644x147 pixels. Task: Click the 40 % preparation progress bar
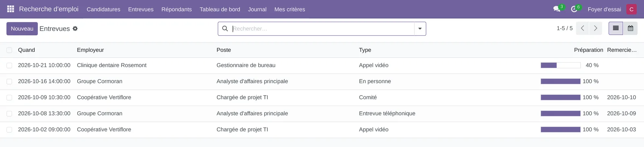tap(561, 65)
